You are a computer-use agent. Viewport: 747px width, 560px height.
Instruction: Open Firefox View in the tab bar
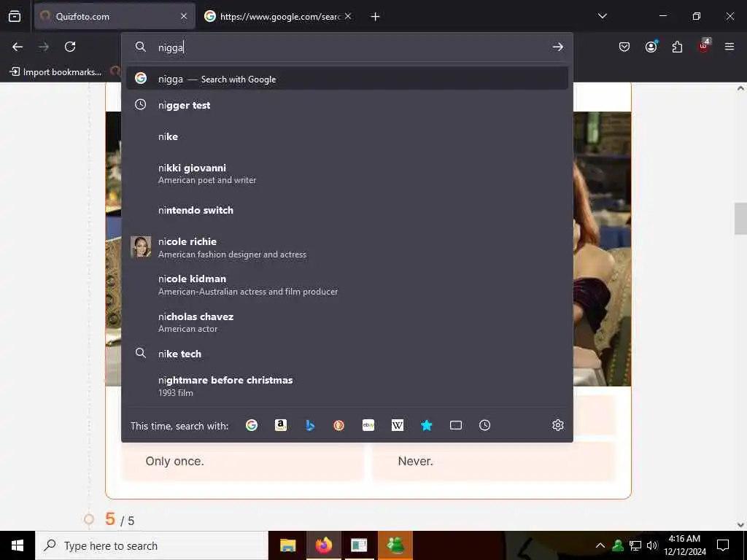15,16
